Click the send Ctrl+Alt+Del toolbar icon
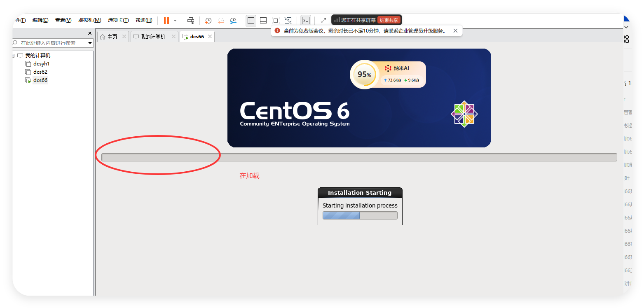The width and height of the screenshot is (644, 308). point(190,21)
